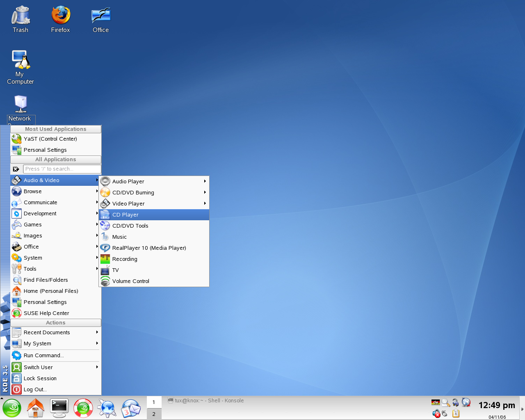Open the Trash desktop icon
The width and height of the screenshot is (525, 420).
click(x=21, y=19)
